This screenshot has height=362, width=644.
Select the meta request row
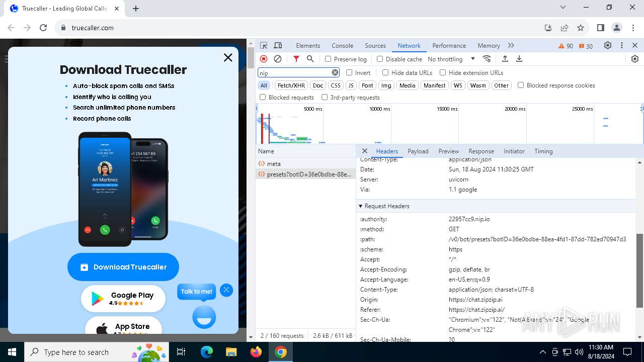click(305, 164)
